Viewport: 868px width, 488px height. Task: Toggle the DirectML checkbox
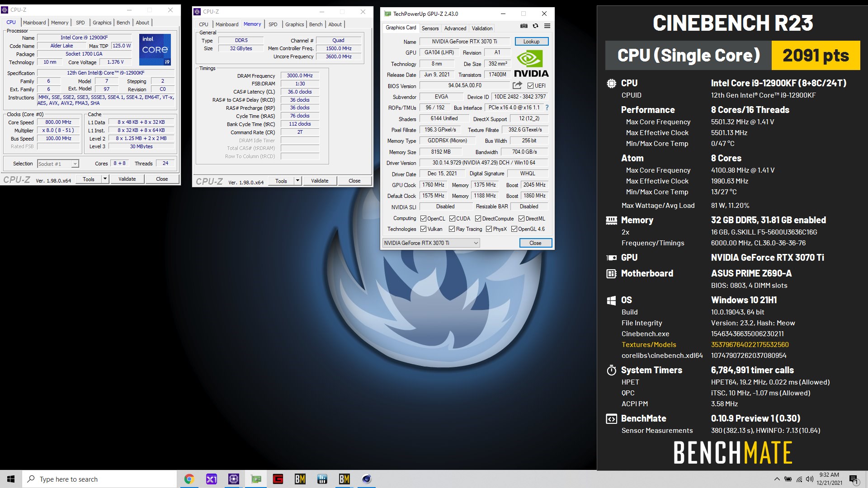click(x=521, y=219)
